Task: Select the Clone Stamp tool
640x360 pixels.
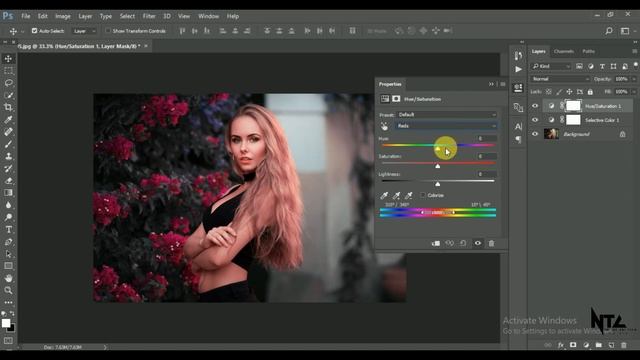Action: pyautogui.click(x=8, y=156)
